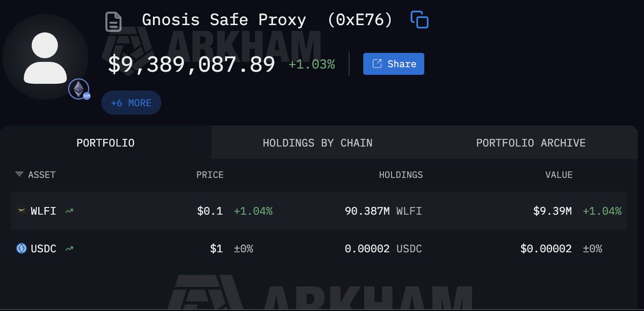The height and width of the screenshot is (311, 644).
Task: Expand the +6 MORE chains pill
Action: click(131, 102)
